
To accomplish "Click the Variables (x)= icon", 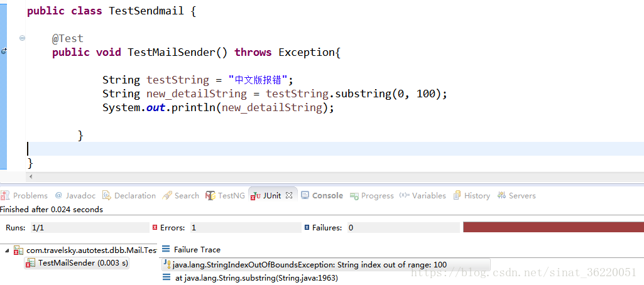I will (x=405, y=195).
